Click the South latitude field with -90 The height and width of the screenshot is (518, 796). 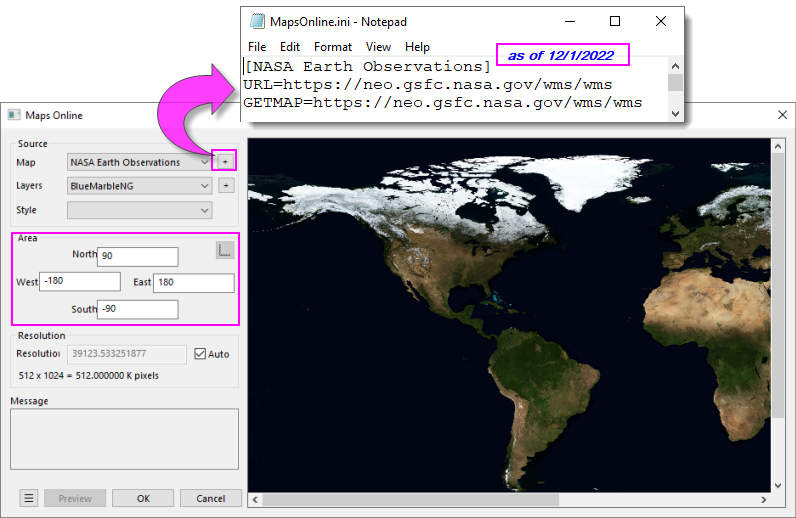138,309
